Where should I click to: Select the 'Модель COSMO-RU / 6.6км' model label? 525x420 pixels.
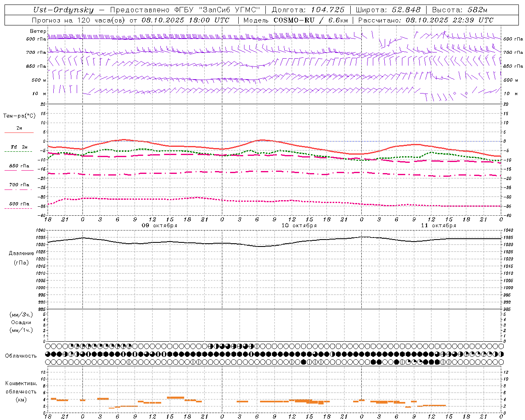pos(295,20)
